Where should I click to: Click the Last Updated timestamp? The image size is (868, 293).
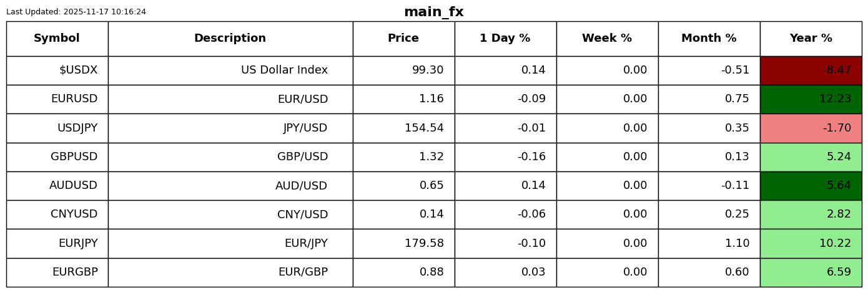(x=76, y=12)
